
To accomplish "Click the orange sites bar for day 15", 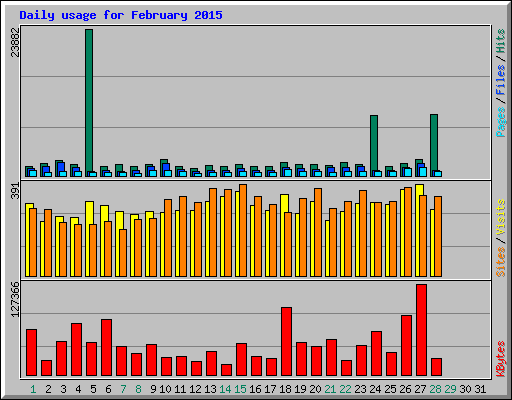I will (x=243, y=230).
